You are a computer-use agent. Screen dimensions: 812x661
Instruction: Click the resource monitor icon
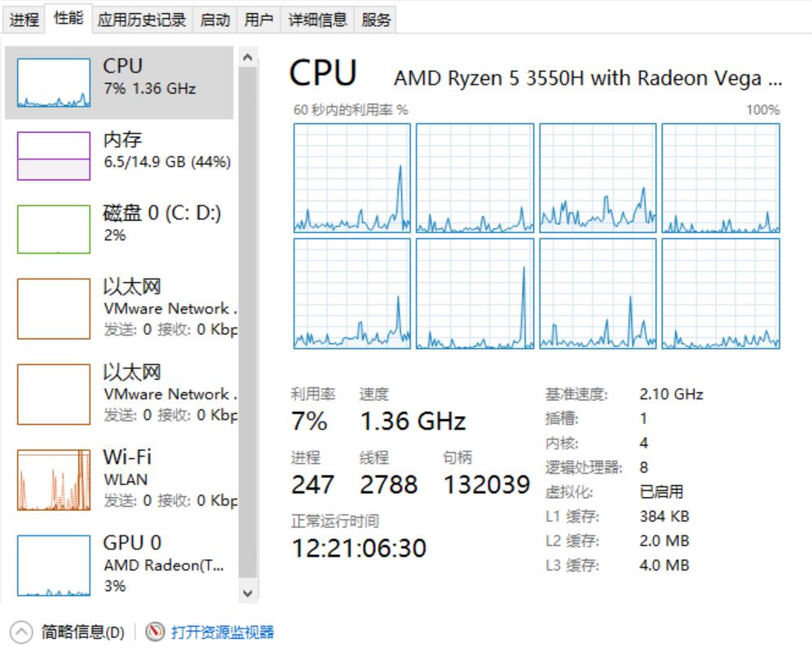[155, 632]
